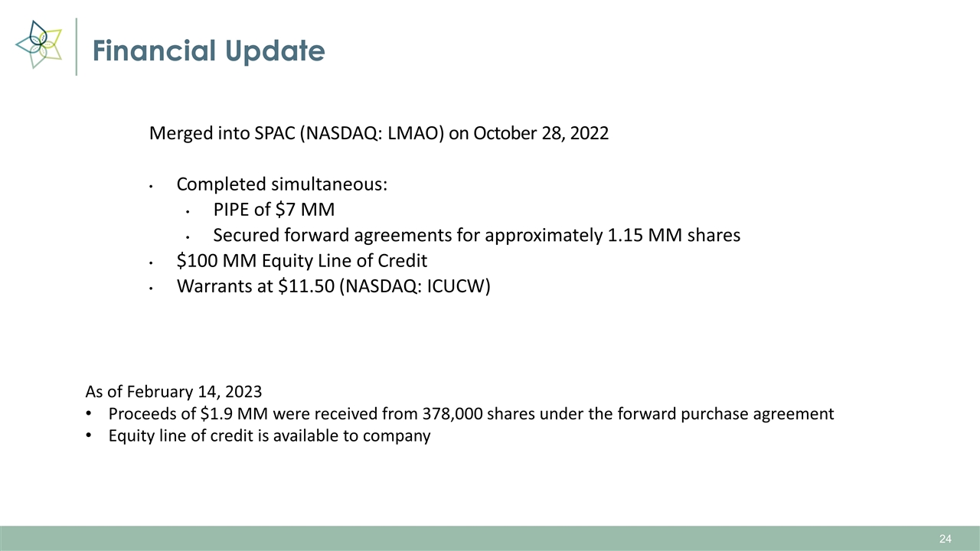Click the vertical divider beside the logo

coord(77,47)
